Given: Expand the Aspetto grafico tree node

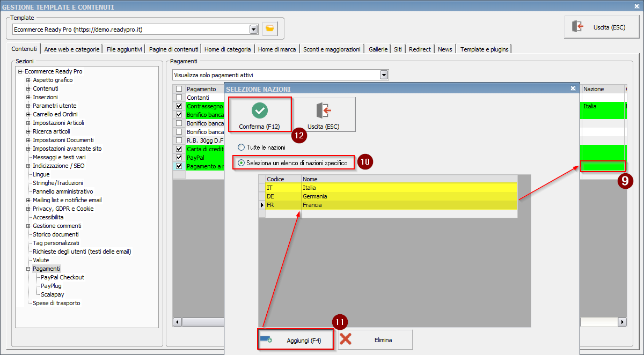Looking at the screenshot, I should click(28, 80).
